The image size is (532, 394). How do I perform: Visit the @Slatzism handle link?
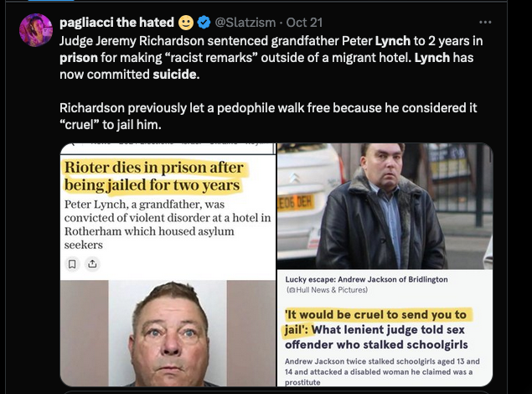(x=245, y=23)
